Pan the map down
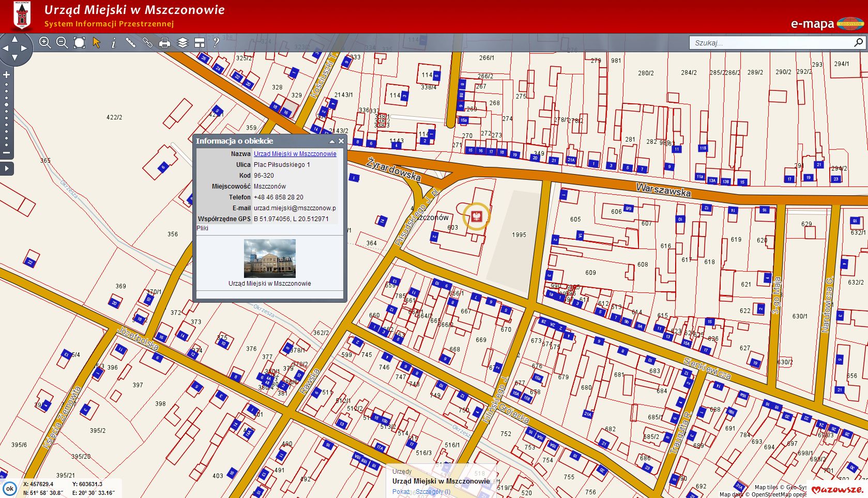The image size is (868, 498). click(x=14, y=57)
